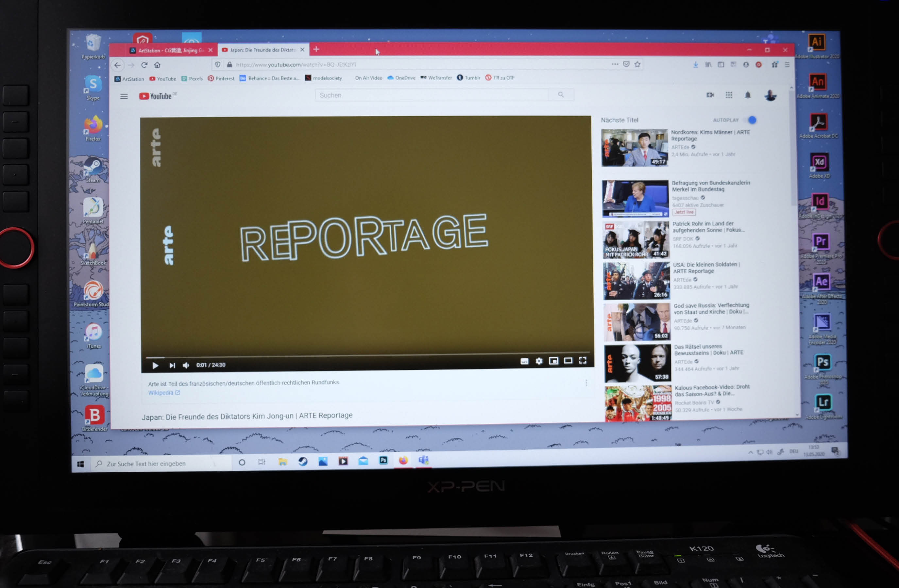Screen dimensions: 899x588
Task: Click YouTube search magnifier button
Action: coord(561,95)
